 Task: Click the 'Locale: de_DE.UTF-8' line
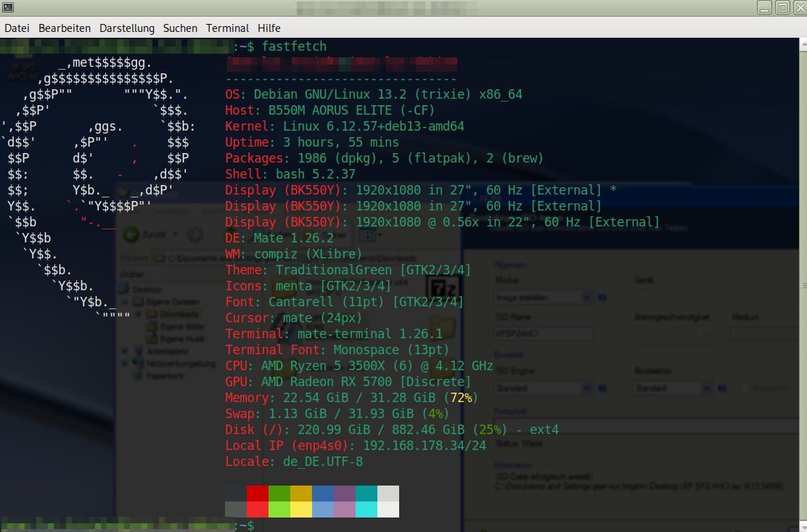click(x=294, y=462)
